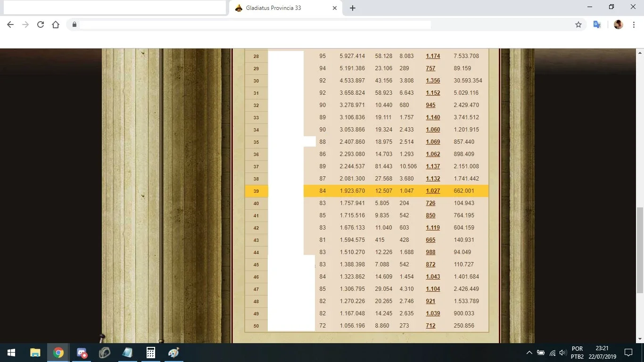Viewport: 644px width, 362px height.
Task: Close the Gladiatus Provincia 33 tab
Action: pos(335,8)
